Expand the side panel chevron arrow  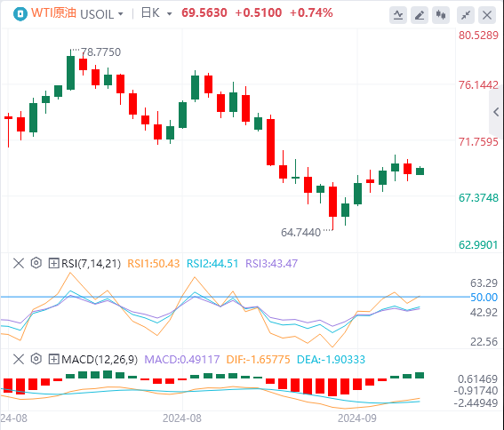pos(496,112)
